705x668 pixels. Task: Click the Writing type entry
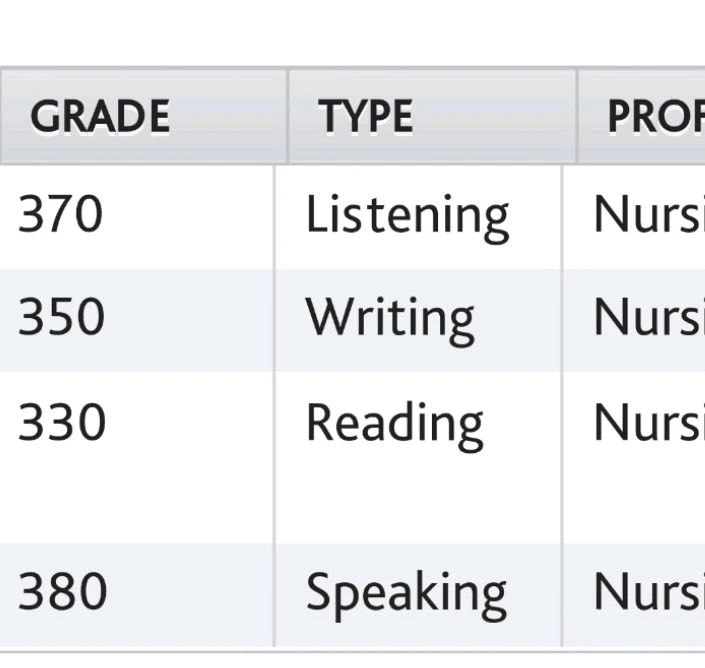coord(390,318)
